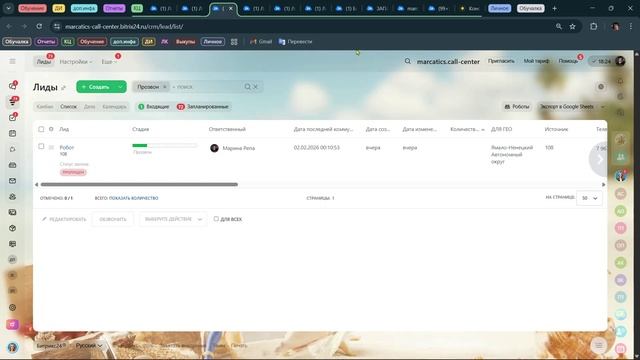Remove the Прозвон filter chip
640x360 pixels.
(x=165, y=87)
